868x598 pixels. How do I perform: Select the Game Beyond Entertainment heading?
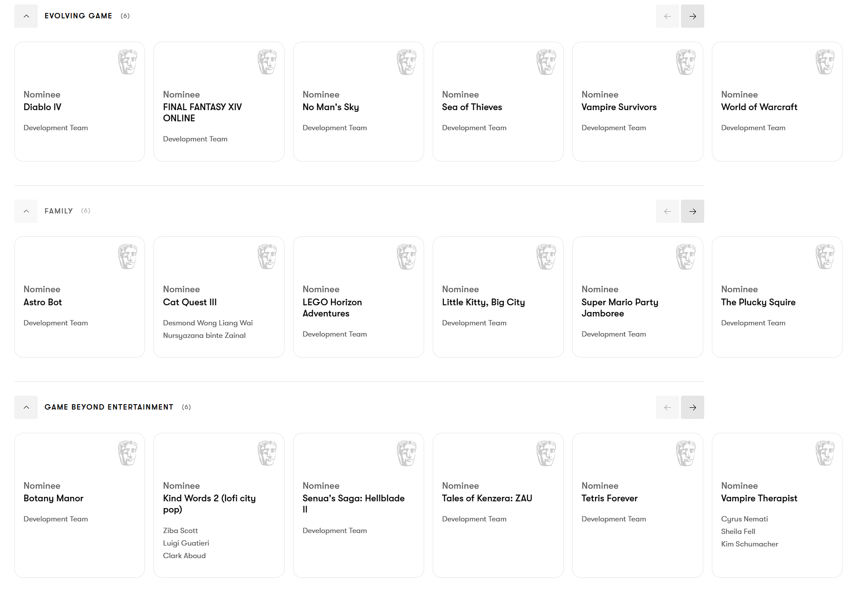[109, 407]
